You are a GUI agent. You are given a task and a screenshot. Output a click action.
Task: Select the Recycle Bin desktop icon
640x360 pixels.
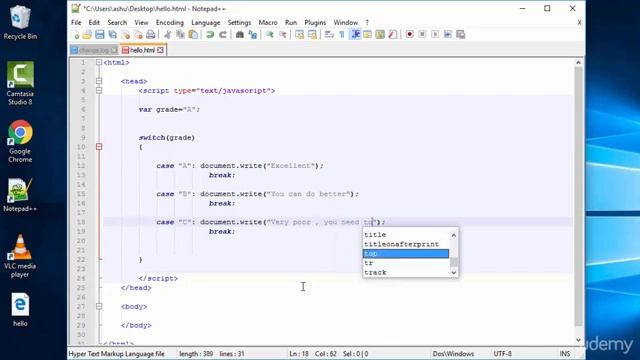coord(20,23)
